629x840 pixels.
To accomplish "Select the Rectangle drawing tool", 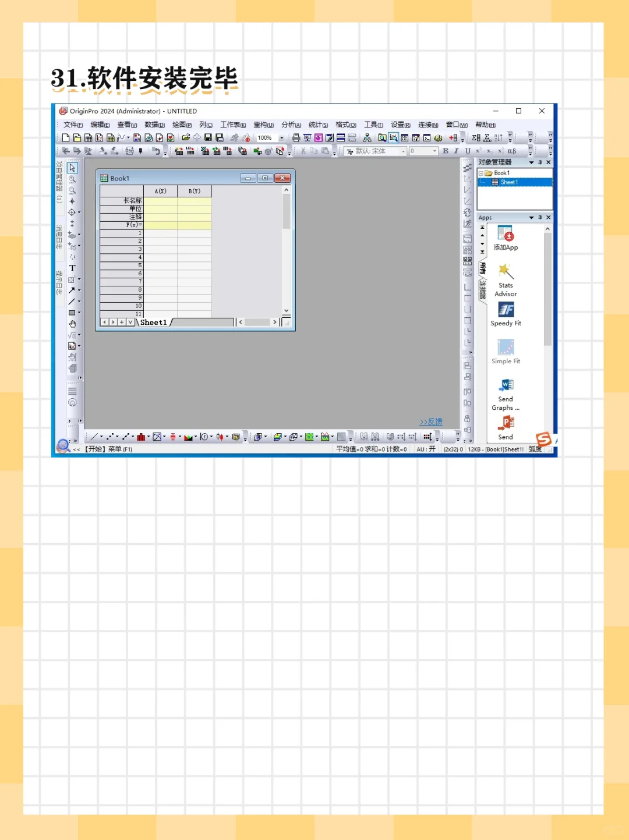I will click(x=72, y=313).
